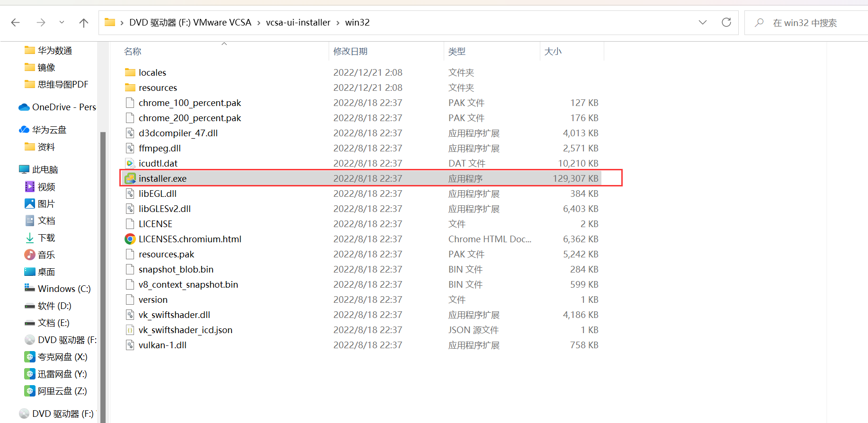This screenshot has height=423, width=868.
Task: Sort by the 名称 column header
Action: (133, 51)
